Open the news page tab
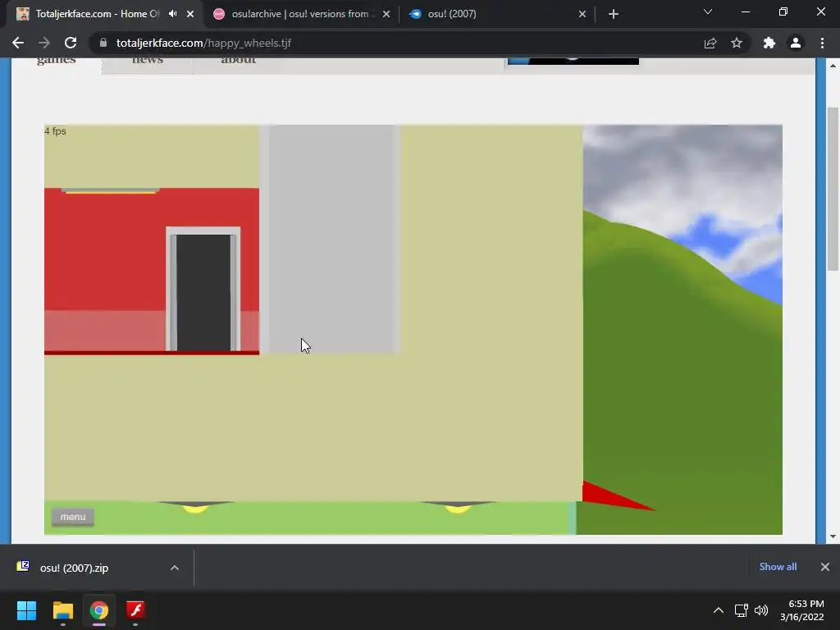The height and width of the screenshot is (630, 840). tap(148, 61)
